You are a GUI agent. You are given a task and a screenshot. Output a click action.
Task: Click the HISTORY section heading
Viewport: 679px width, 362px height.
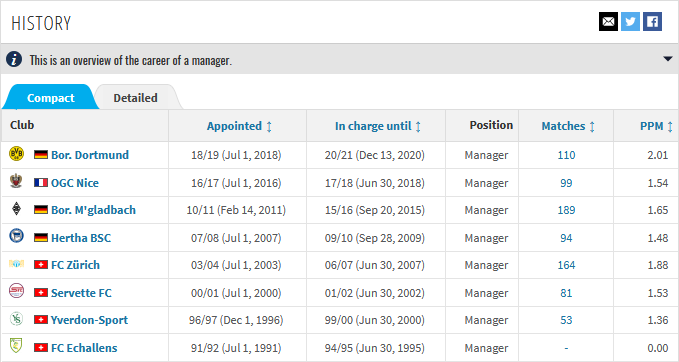coord(41,23)
